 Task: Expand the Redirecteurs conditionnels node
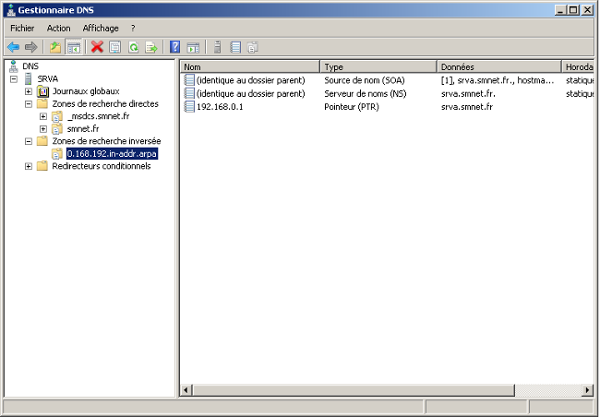click(x=29, y=166)
